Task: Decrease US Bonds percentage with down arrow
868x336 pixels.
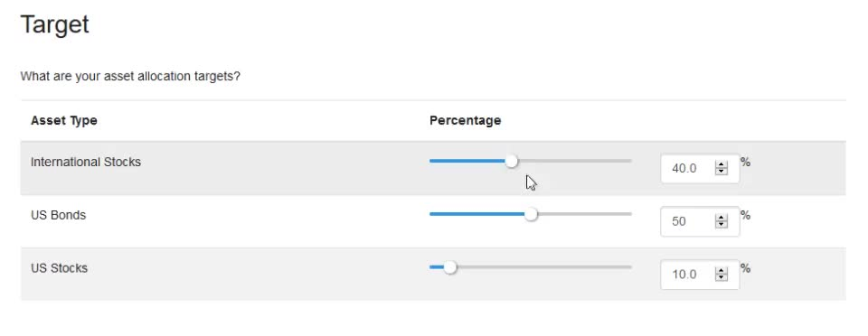Action: (x=721, y=224)
